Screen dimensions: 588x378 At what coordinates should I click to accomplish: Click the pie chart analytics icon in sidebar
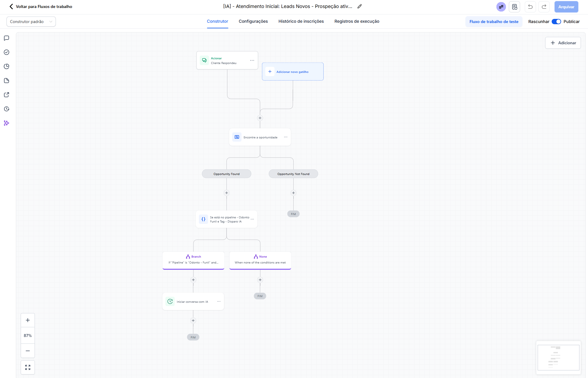pyautogui.click(x=6, y=66)
